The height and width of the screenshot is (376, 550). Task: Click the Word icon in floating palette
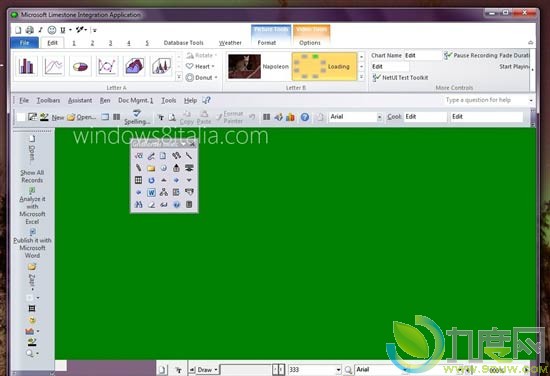point(151,192)
